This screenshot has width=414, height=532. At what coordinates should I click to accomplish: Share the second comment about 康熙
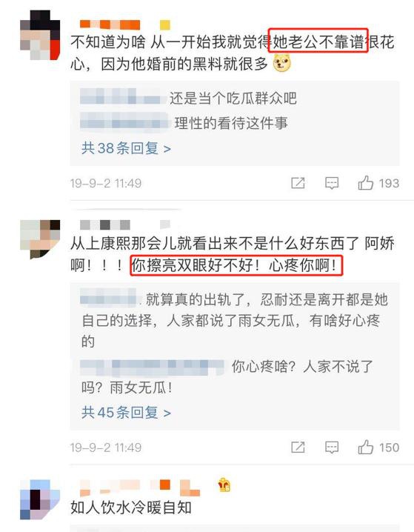coord(298,448)
